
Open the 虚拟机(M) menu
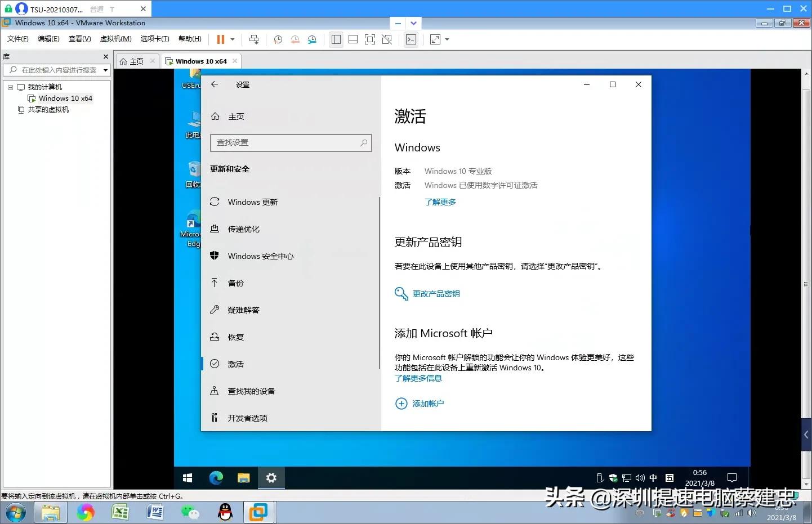tap(115, 39)
